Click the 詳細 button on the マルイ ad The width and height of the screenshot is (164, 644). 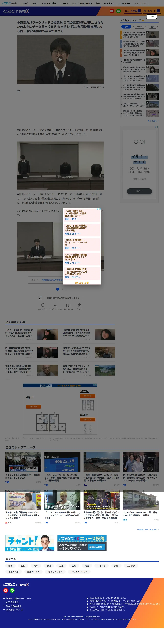pos(139,191)
